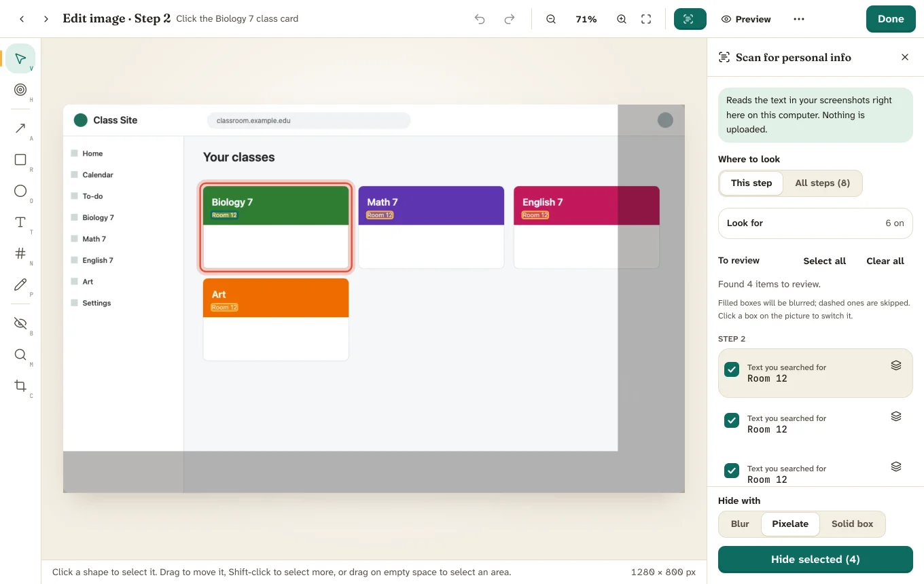Go to the previous step

tap(22, 19)
